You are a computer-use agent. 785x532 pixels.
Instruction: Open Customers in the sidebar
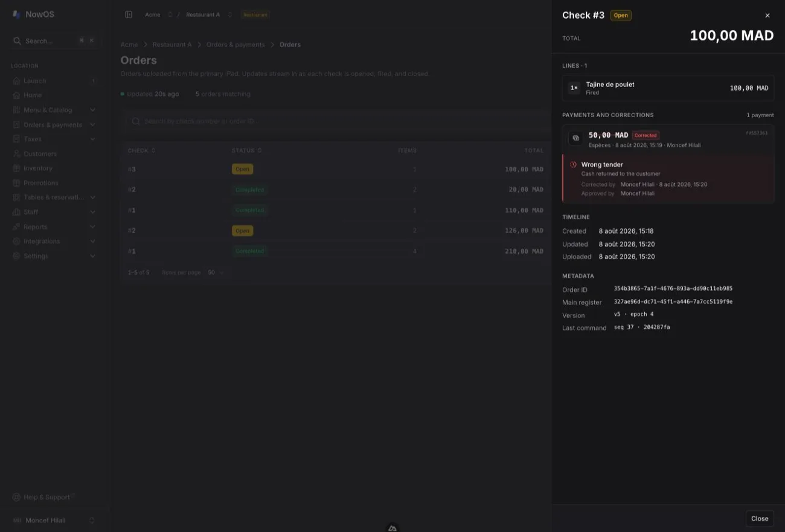point(54,154)
